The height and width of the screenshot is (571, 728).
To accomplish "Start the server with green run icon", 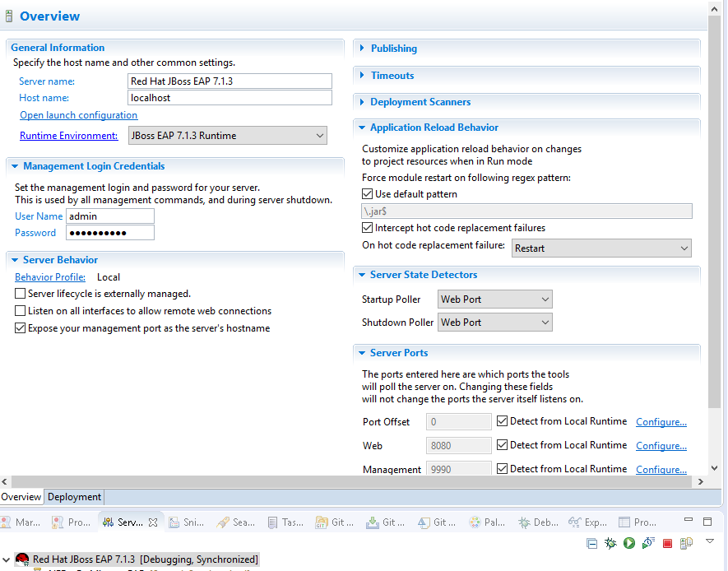I will (x=629, y=543).
